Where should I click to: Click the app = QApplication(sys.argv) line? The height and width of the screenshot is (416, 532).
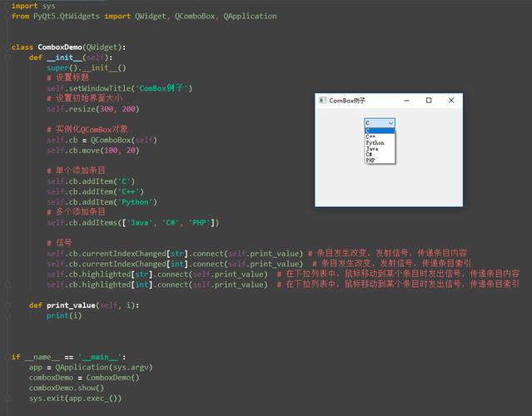pos(91,367)
